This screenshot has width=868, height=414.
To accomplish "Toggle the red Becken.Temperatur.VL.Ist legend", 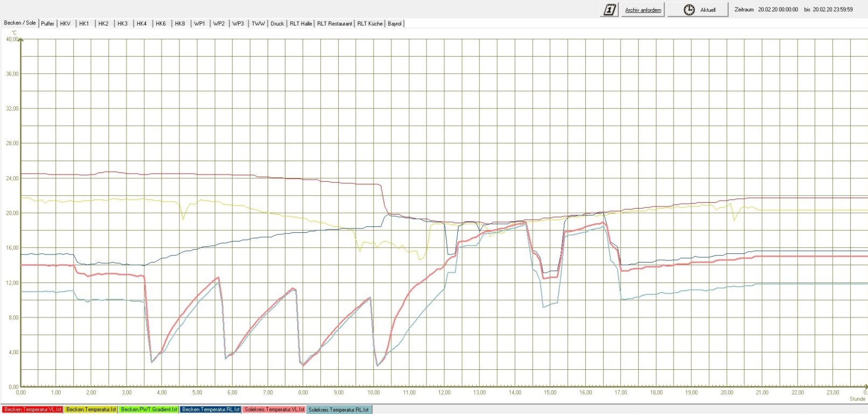I will tap(32, 410).
